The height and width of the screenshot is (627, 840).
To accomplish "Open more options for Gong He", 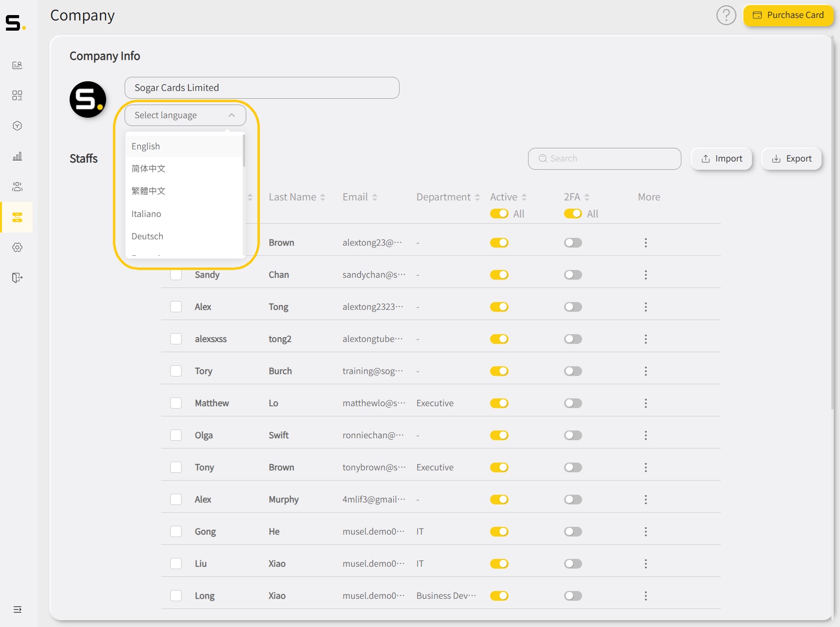I will (x=646, y=532).
